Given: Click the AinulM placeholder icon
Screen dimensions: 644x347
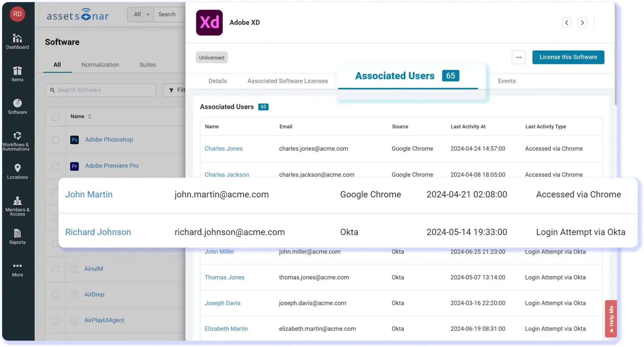Looking at the screenshot, I should point(74,269).
